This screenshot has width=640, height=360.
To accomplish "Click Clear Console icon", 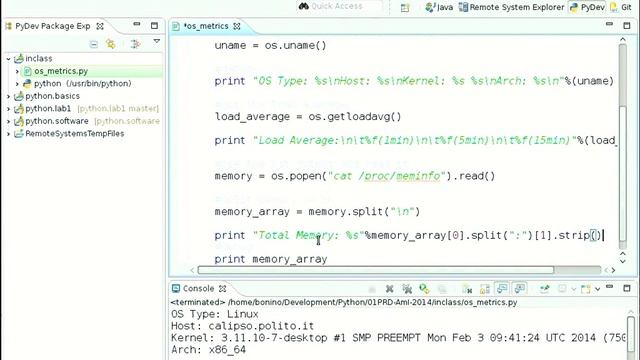I will click(467, 289).
